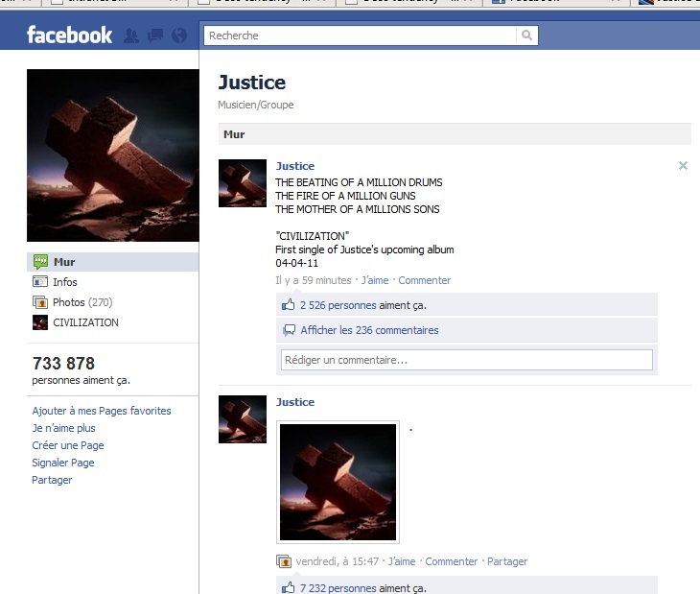The height and width of the screenshot is (594, 700).
Task: Click Ajouter à mes Pages favorites
Action: 102,411
